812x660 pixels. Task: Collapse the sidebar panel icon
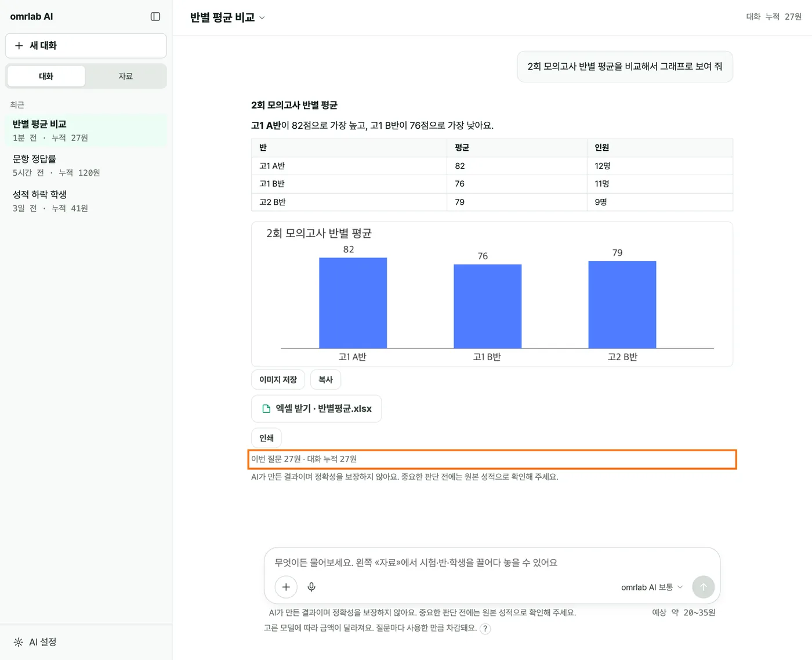click(x=155, y=17)
